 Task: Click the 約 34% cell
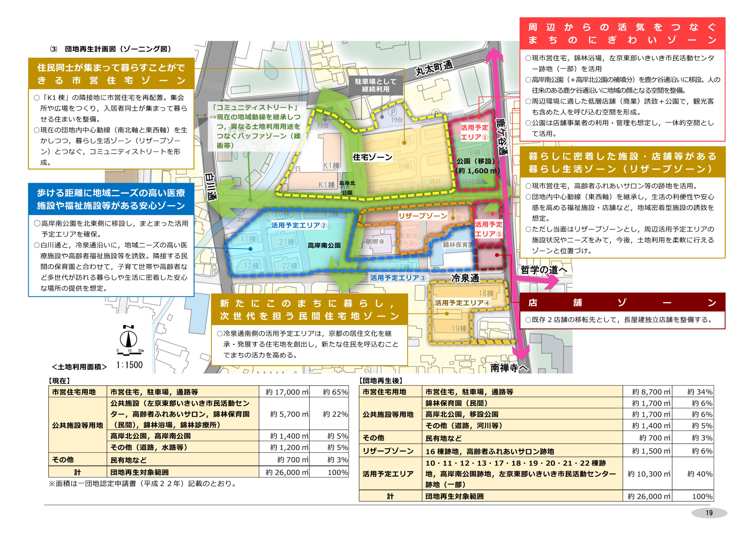coord(693,392)
